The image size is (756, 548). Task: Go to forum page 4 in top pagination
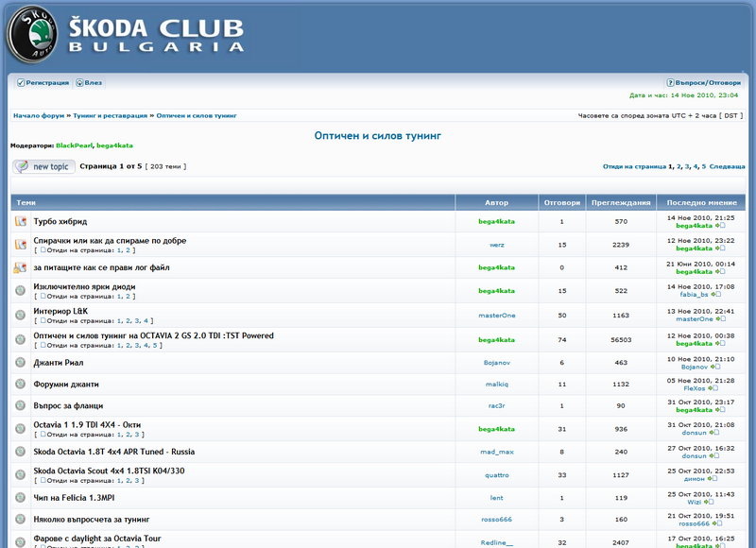click(x=696, y=166)
